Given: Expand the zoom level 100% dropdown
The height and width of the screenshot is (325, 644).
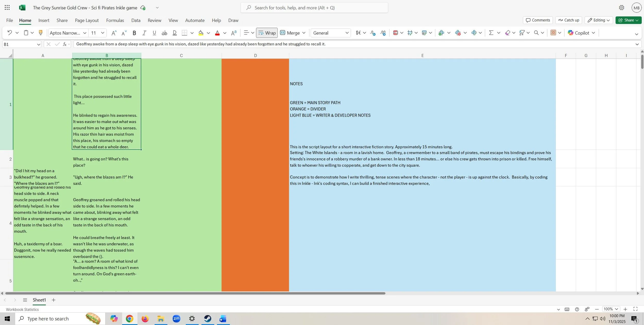Looking at the screenshot, I should pos(616,309).
